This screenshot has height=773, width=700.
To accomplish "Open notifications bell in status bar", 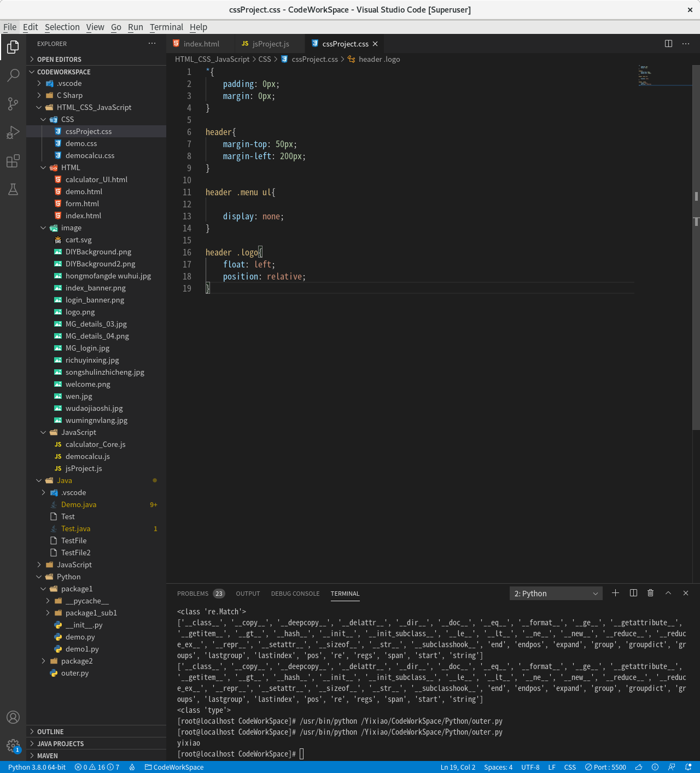I will (x=689, y=767).
